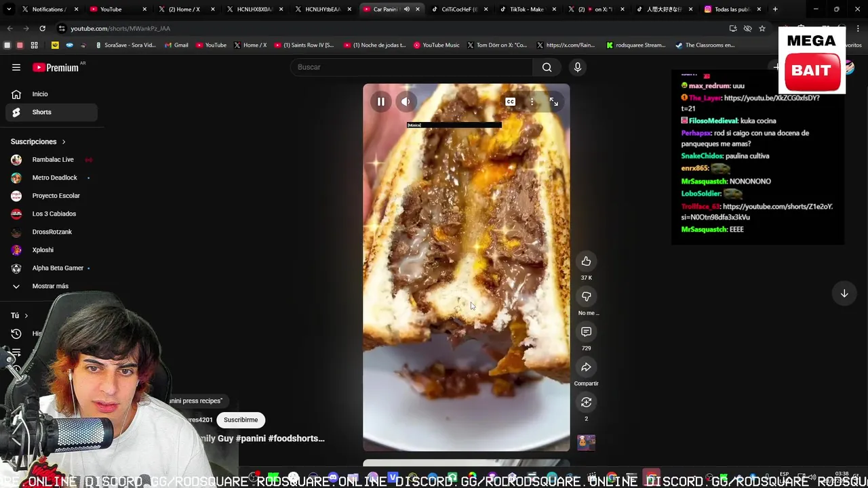
Task: Go to next Short with down arrow
Action: [844, 293]
